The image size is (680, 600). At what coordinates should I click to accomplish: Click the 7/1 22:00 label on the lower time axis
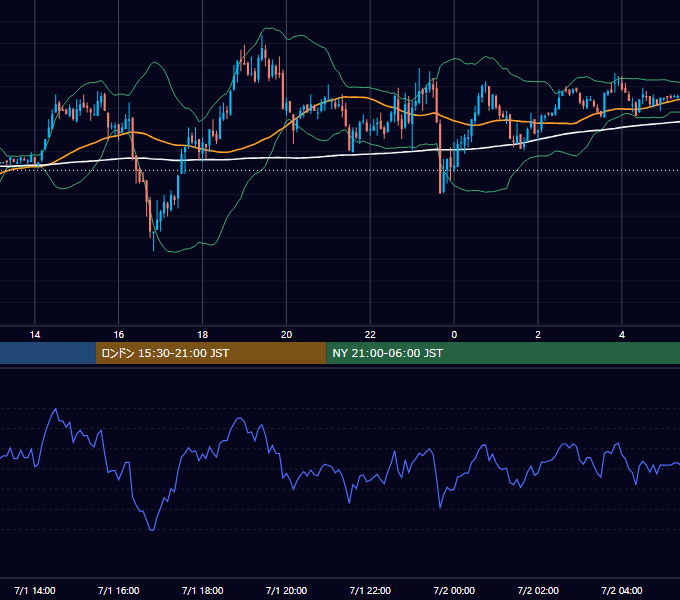[x=370, y=590]
